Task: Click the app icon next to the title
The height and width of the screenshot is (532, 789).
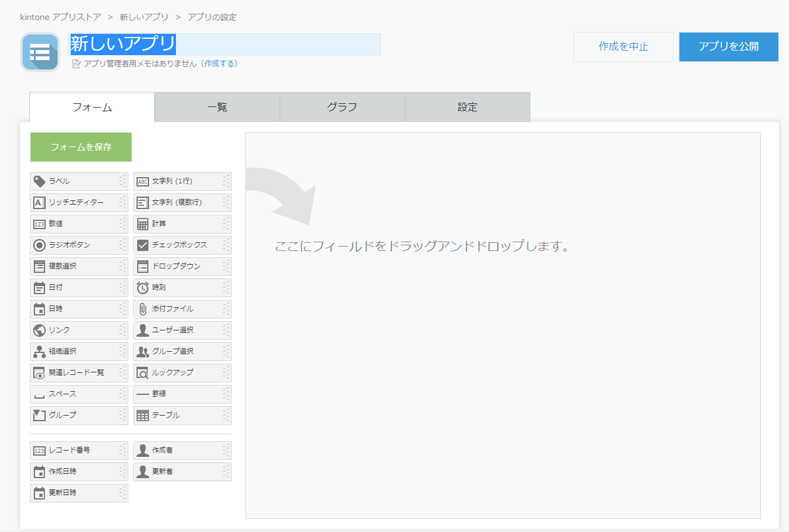Action: coord(40,52)
